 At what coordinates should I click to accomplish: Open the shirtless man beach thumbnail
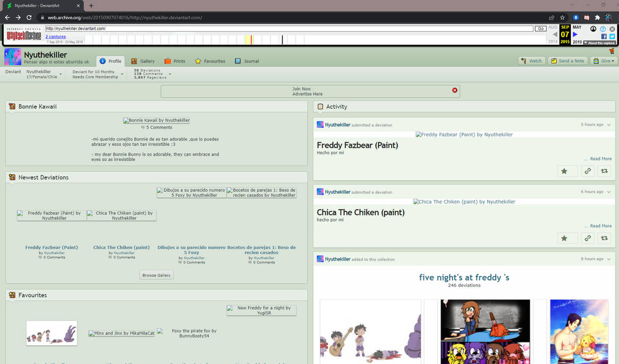579,332
